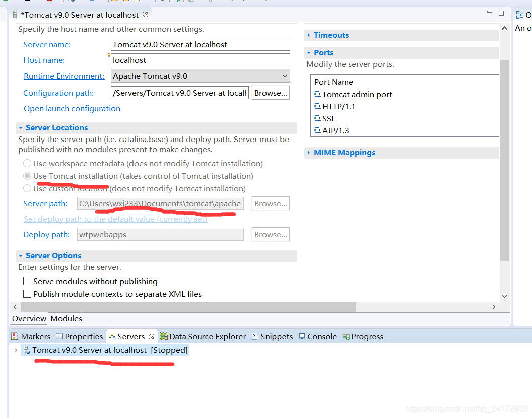Screen dimensions: 532x418
Task: Click the Deploy path field
Action: point(161,234)
